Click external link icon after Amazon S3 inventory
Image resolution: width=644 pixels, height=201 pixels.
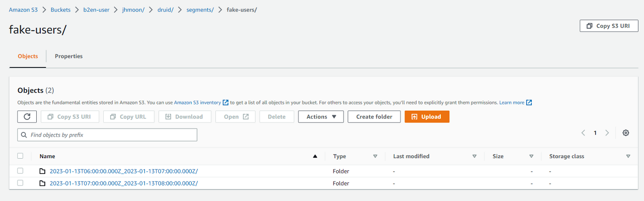pyautogui.click(x=226, y=103)
